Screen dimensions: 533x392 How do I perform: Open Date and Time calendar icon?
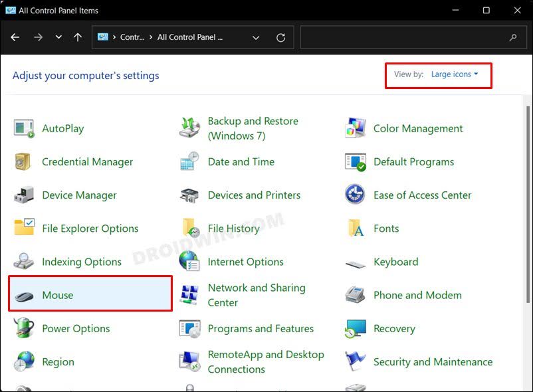(189, 161)
